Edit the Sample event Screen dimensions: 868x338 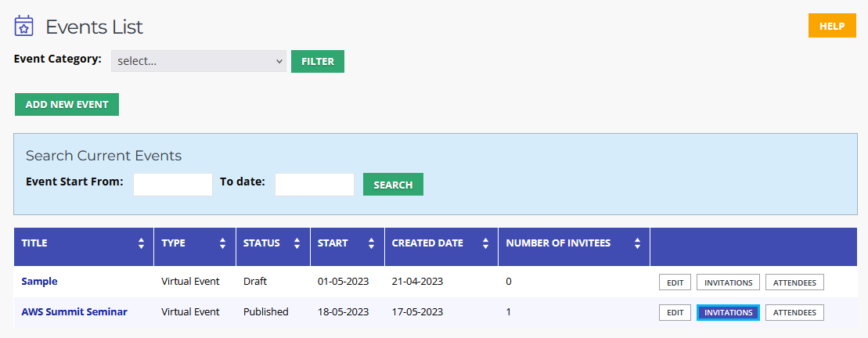point(675,282)
